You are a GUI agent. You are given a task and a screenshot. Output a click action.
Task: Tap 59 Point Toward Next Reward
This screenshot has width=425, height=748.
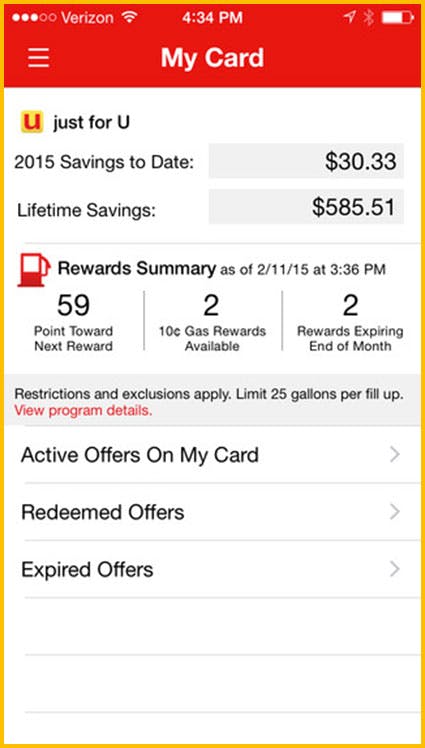coord(73,322)
